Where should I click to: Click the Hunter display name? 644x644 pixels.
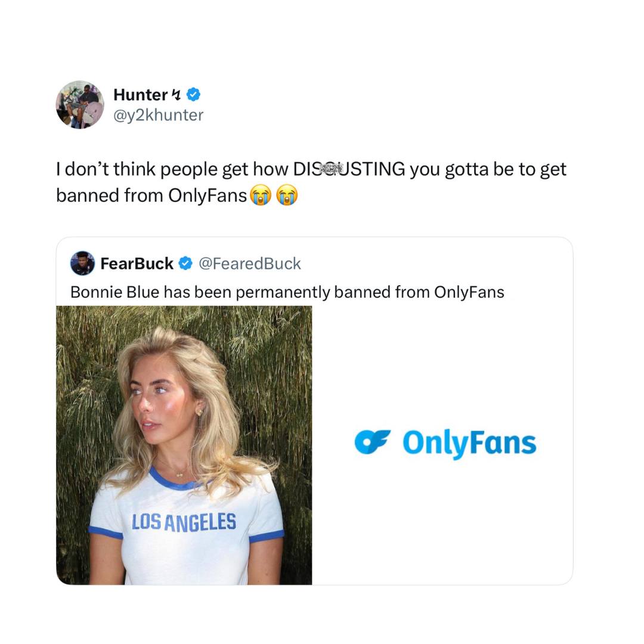coord(140,94)
